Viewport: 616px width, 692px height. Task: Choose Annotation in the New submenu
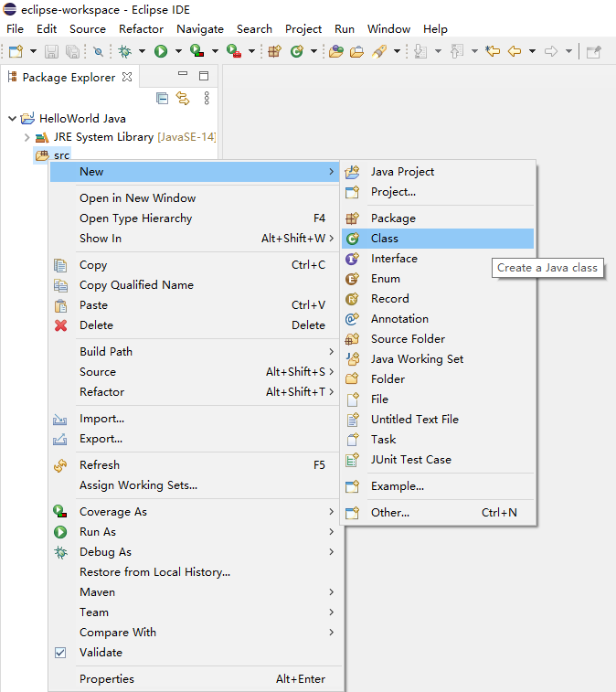[x=438, y=319]
